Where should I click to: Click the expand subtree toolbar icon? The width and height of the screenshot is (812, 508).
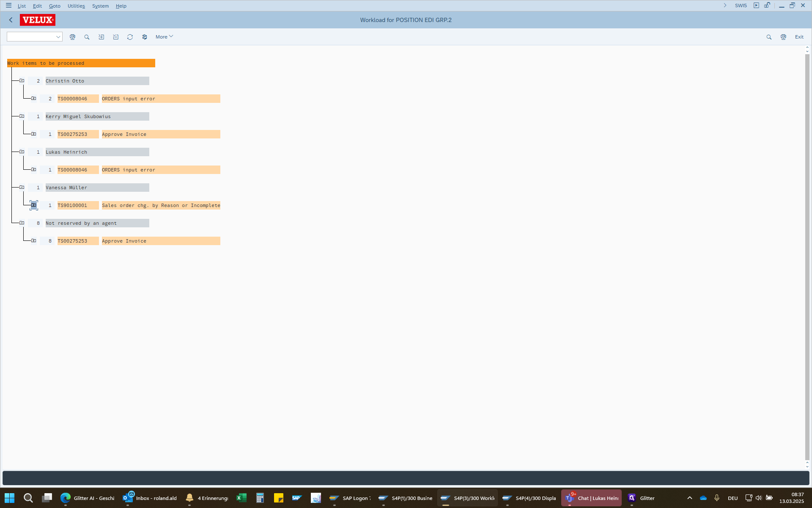point(101,37)
